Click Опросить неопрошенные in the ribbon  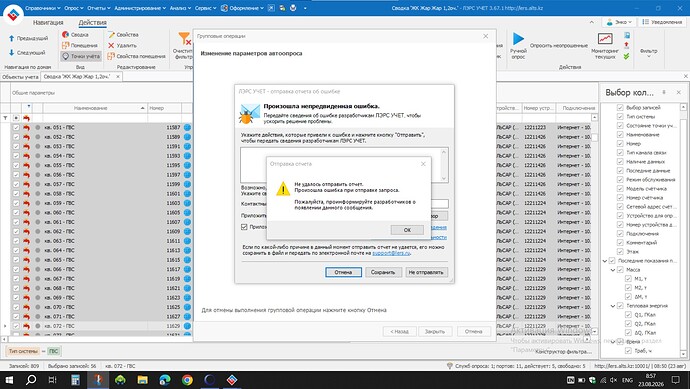pos(558,45)
